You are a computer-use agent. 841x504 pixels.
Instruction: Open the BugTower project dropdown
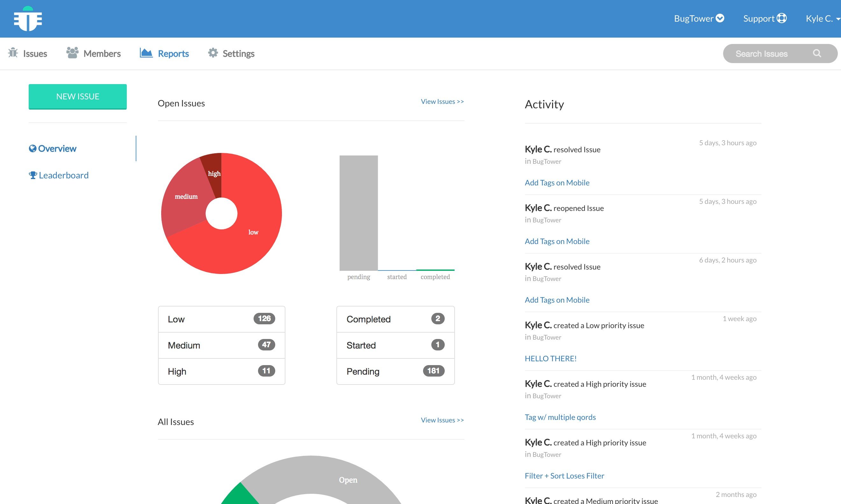point(699,18)
